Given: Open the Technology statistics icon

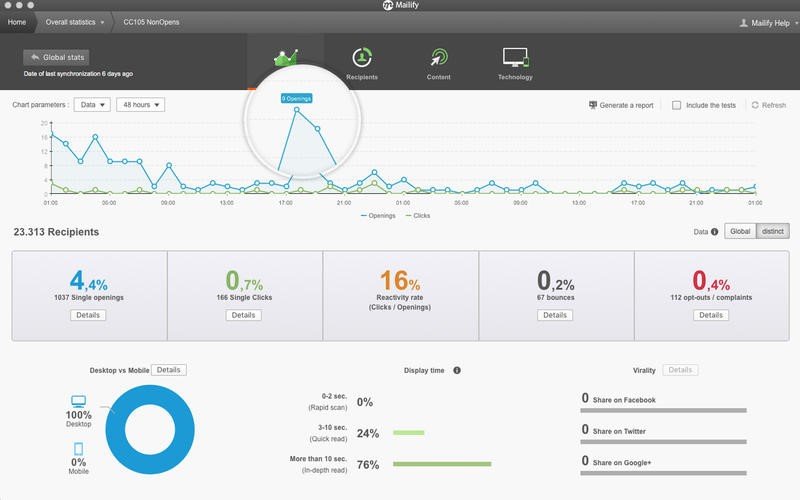Looking at the screenshot, I should [x=515, y=57].
